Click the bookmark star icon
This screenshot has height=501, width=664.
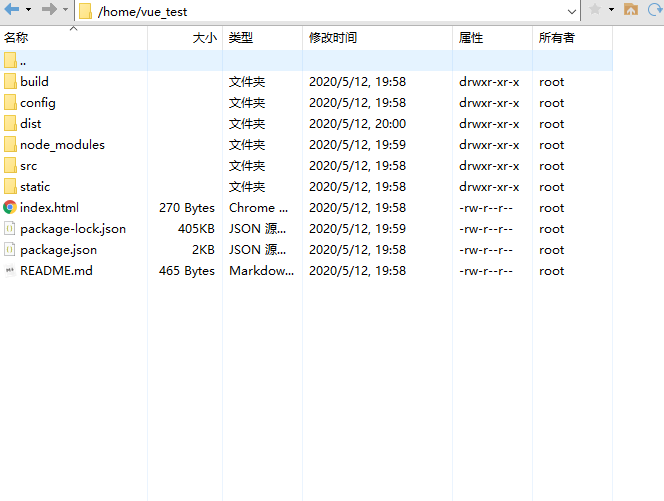coord(595,9)
